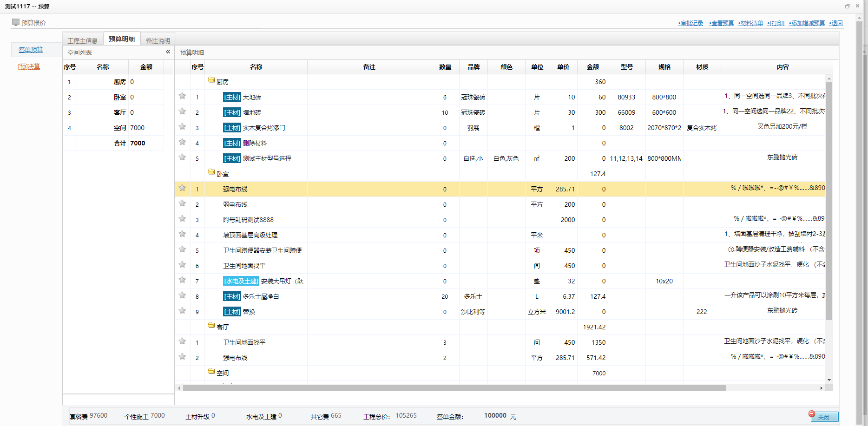Click the 厨房 folder icon
Viewport: 868px width, 426px height.
[x=211, y=80]
